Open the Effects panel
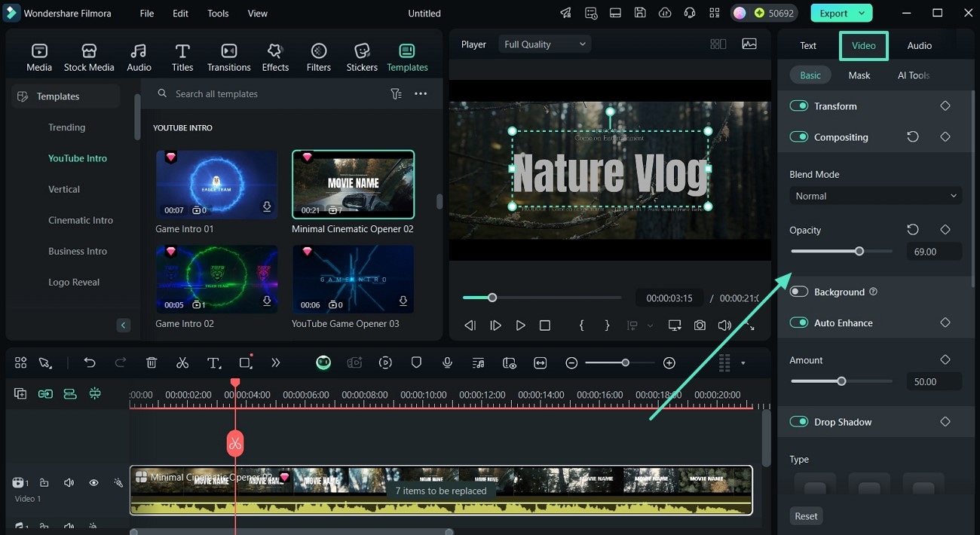Image resolution: width=980 pixels, height=535 pixels. [x=275, y=57]
